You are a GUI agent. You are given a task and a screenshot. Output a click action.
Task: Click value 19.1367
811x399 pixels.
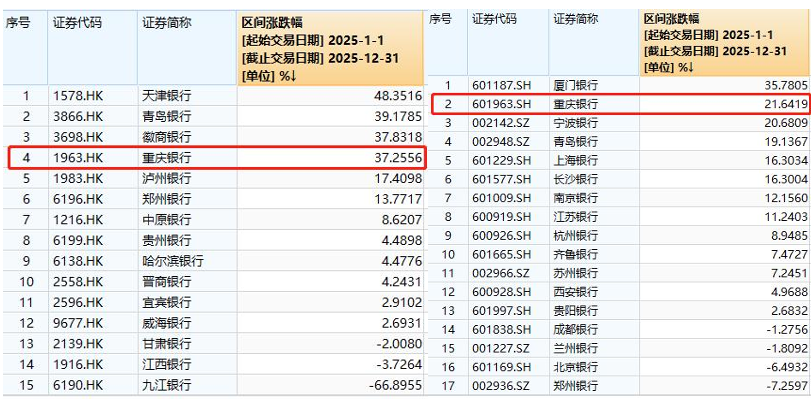point(786,142)
